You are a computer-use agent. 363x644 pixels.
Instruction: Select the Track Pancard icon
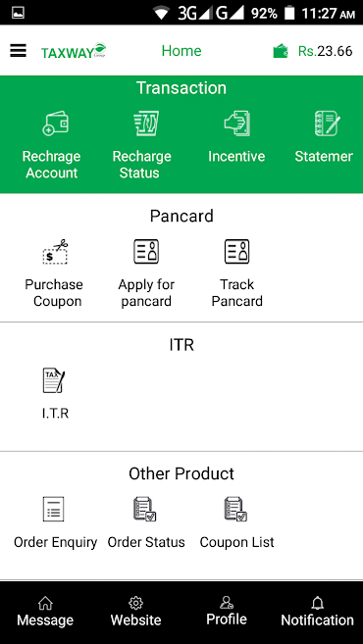coord(236,251)
